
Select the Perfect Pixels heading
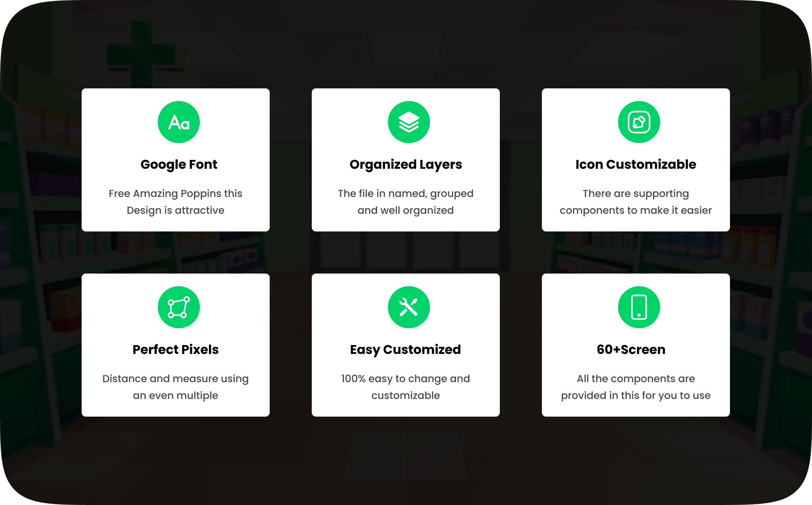pos(175,350)
